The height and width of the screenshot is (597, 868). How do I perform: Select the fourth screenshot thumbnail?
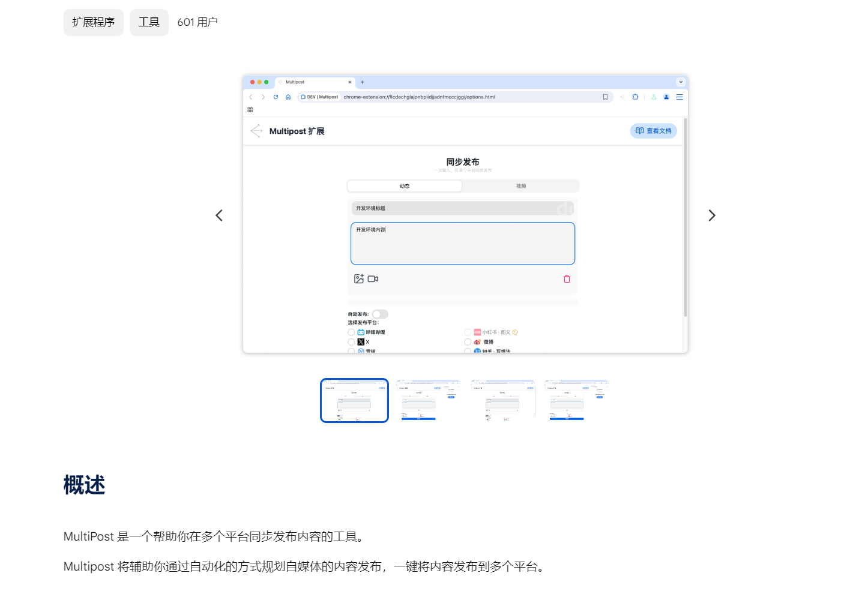pos(576,400)
